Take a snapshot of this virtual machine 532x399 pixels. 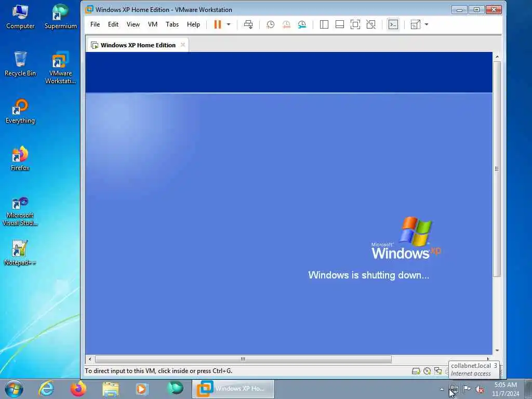[x=270, y=24]
